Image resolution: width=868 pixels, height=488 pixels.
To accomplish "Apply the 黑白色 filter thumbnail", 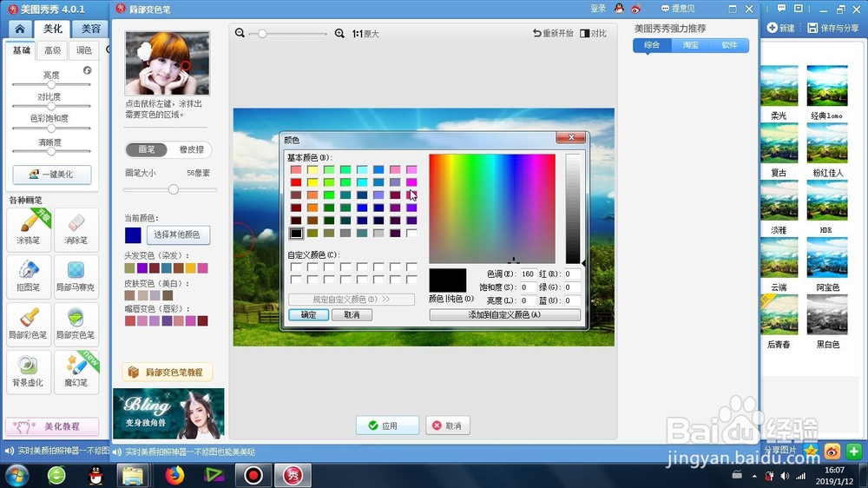I will (827, 314).
